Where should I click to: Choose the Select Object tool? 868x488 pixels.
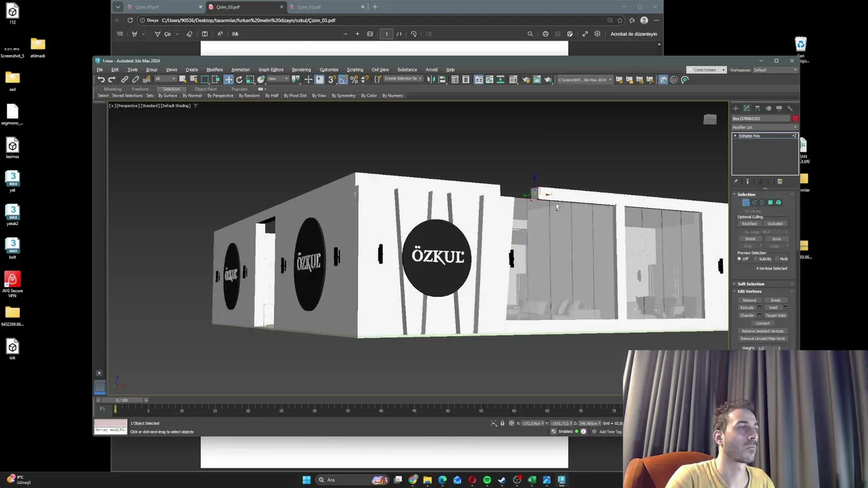(182, 79)
